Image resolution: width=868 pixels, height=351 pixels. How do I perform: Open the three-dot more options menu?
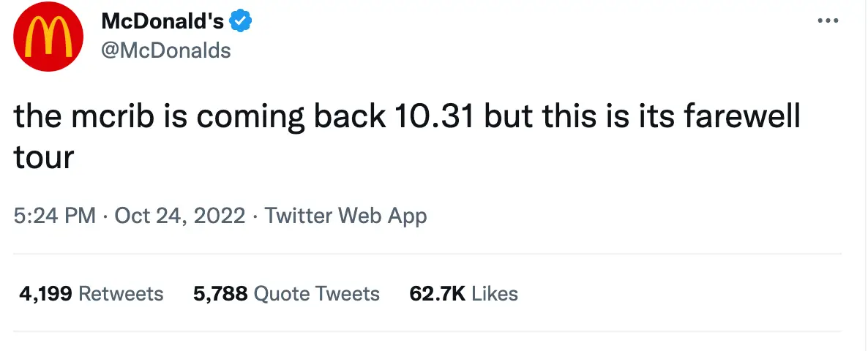tap(828, 20)
